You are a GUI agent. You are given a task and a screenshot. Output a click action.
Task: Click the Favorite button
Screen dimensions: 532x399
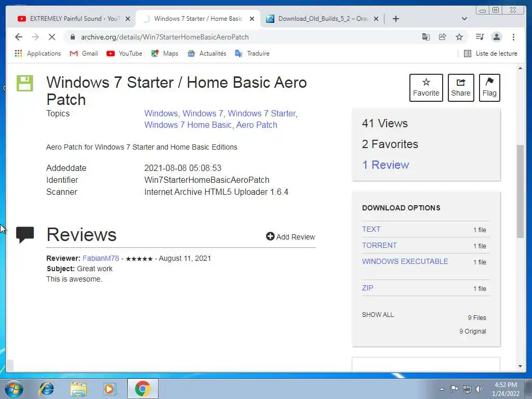coord(426,87)
